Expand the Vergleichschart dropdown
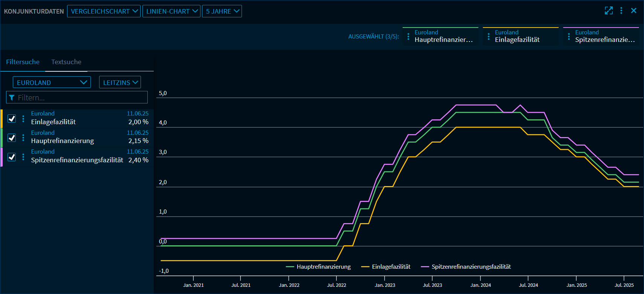The image size is (644, 294). pyautogui.click(x=104, y=11)
